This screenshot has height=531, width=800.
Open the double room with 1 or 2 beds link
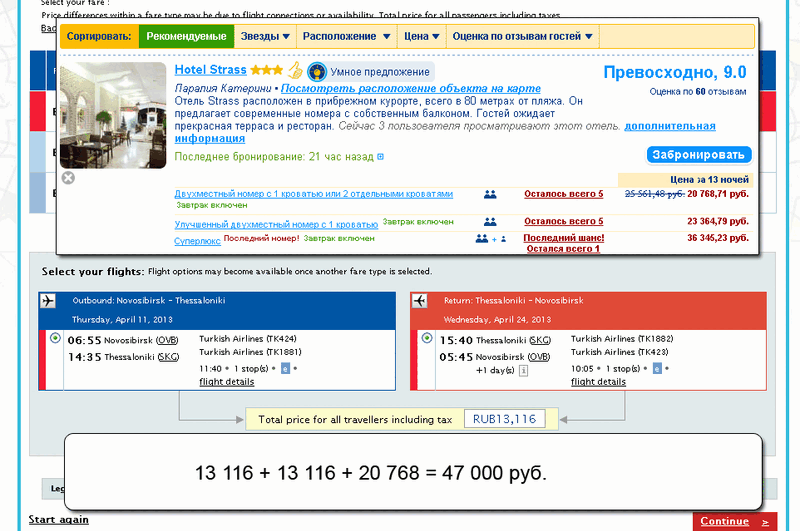click(x=314, y=194)
